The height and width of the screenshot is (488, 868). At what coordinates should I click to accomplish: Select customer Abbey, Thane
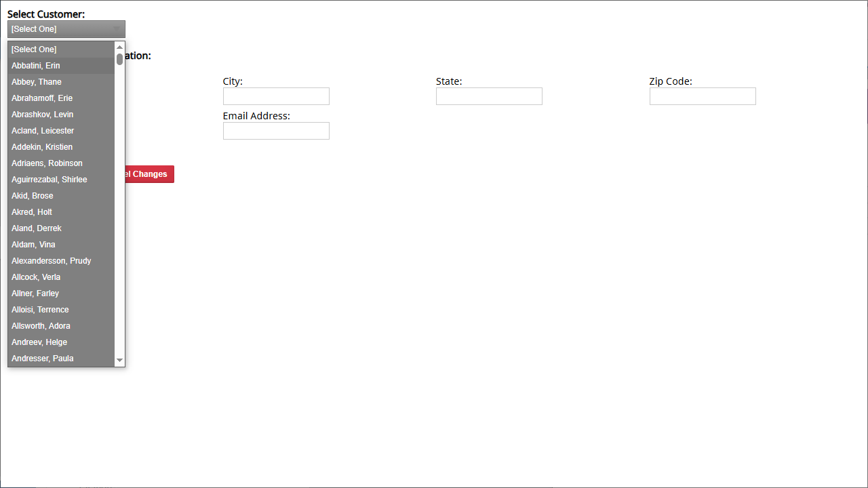point(61,82)
